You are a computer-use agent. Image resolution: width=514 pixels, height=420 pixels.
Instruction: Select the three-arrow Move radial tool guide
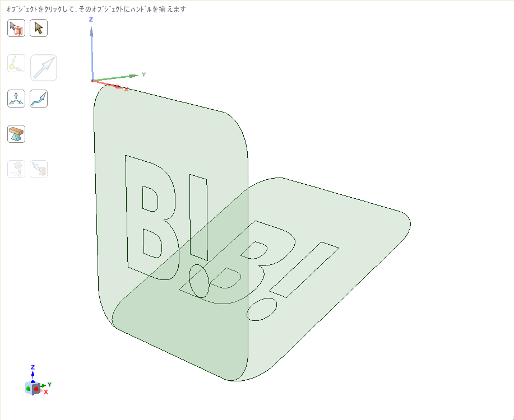pos(16,99)
